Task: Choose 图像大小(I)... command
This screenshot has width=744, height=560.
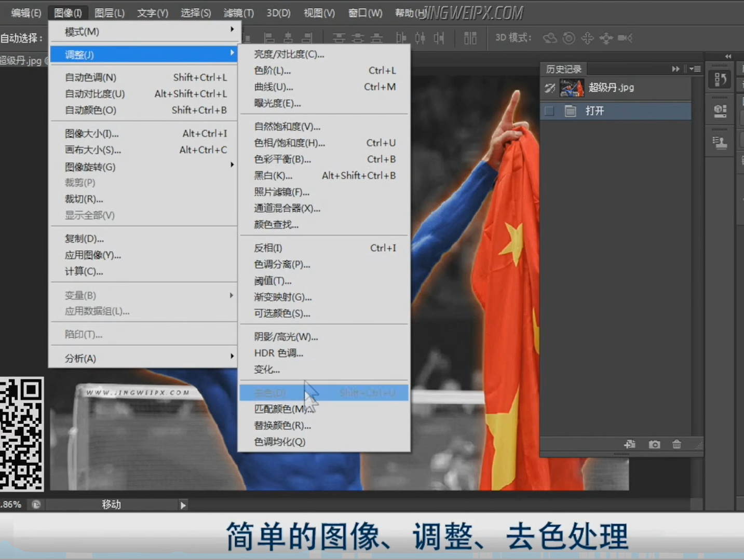Action: (144, 133)
